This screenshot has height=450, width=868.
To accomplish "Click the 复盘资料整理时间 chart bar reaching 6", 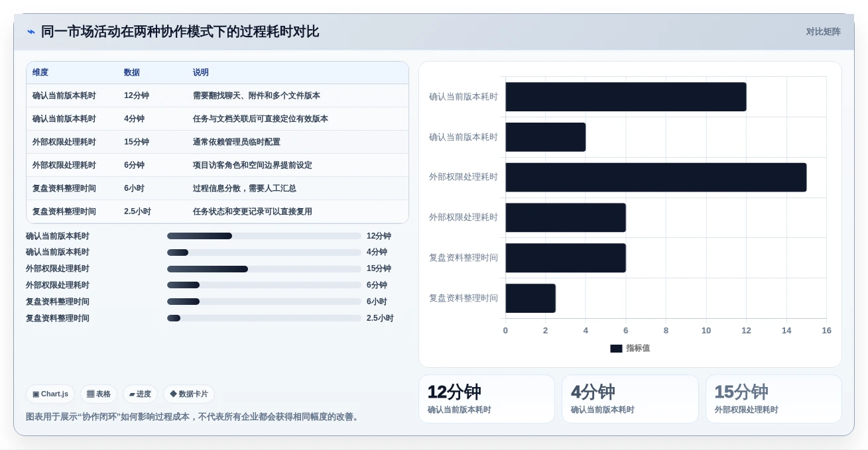I will 566,258.
